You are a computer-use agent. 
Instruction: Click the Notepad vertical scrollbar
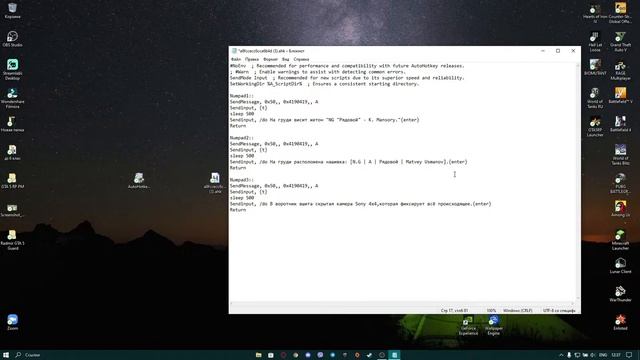pyautogui.click(x=578, y=182)
